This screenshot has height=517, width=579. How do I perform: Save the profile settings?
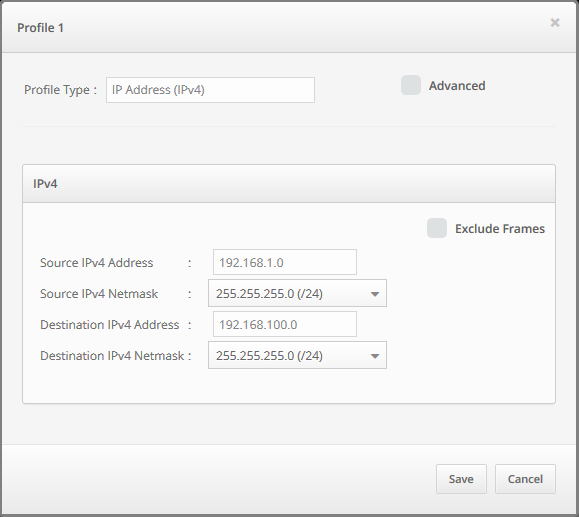pos(461,479)
